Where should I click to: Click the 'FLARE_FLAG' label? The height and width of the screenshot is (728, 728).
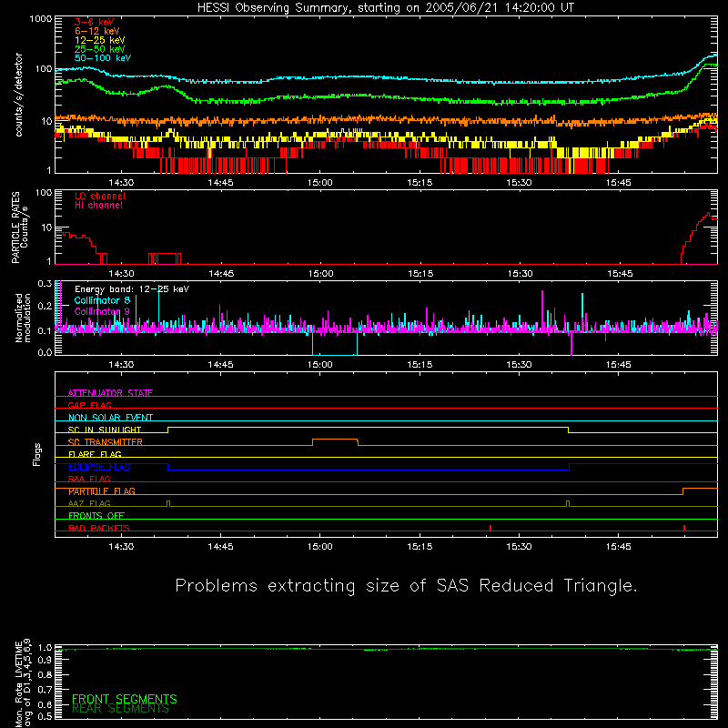[95, 454]
